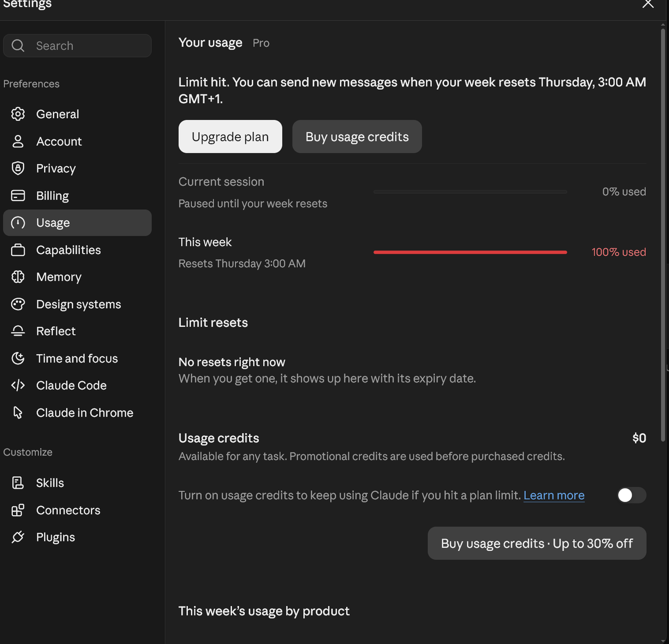
Task: Click the Design systems palette icon
Action: 18,304
